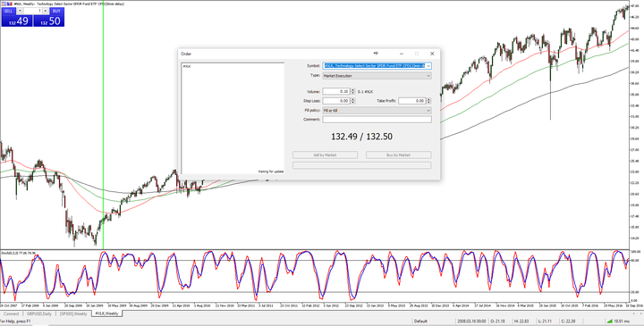
Task: Decrease one-click trading volume arrow
Action: pyautogui.click(x=20, y=11)
